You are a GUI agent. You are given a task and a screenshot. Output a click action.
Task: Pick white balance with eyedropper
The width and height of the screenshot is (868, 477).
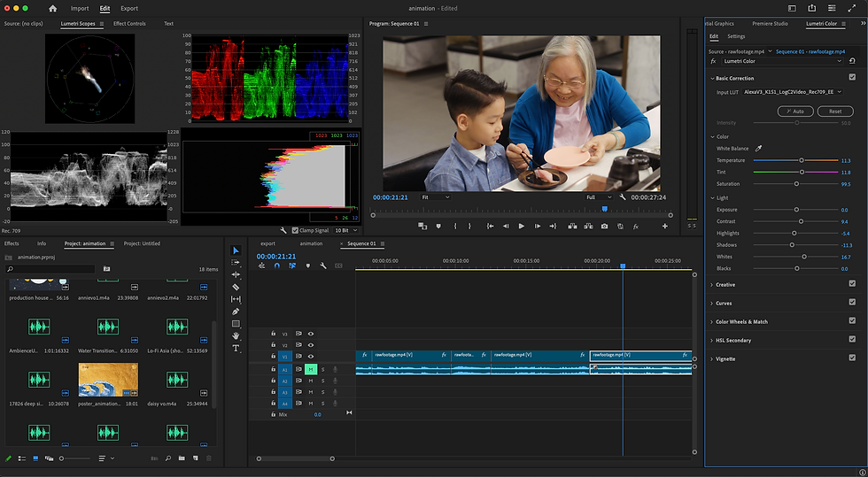click(x=759, y=149)
